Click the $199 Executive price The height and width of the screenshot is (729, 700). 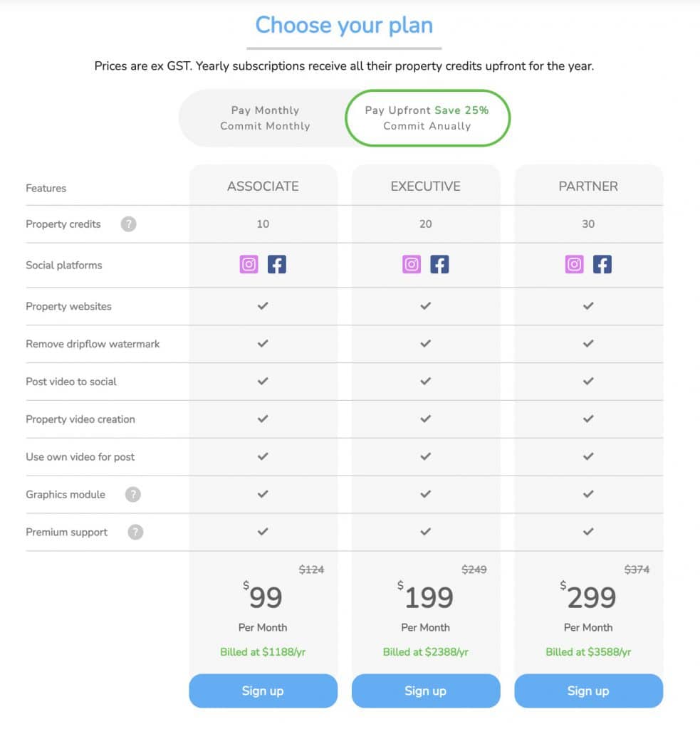[x=426, y=596]
